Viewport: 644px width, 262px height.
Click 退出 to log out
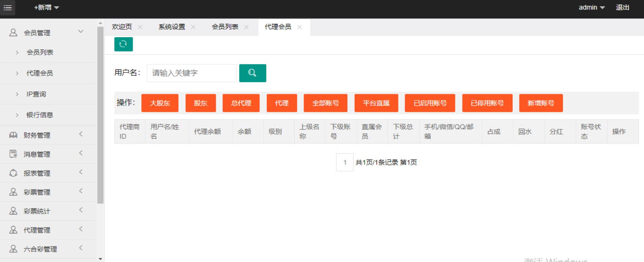(x=622, y=7)
